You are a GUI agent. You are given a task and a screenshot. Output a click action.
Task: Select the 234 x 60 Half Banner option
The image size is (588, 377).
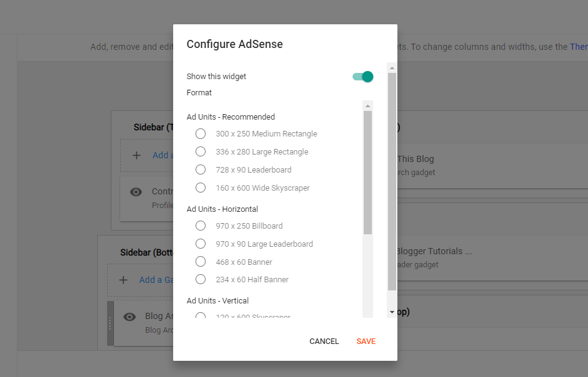click(200, 279)
